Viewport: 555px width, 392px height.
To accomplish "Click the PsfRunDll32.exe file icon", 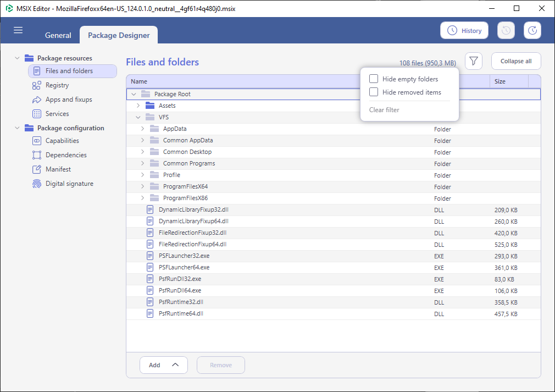I will [x=150, y=279].
